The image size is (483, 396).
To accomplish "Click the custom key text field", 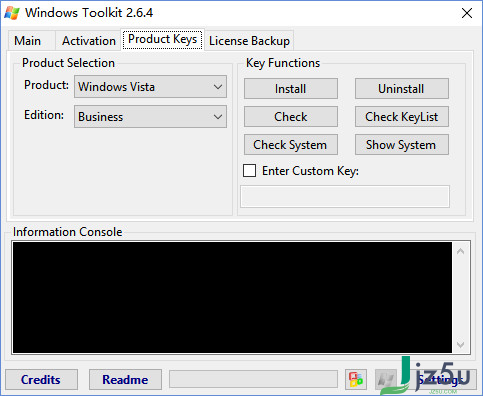I will 345,197.
